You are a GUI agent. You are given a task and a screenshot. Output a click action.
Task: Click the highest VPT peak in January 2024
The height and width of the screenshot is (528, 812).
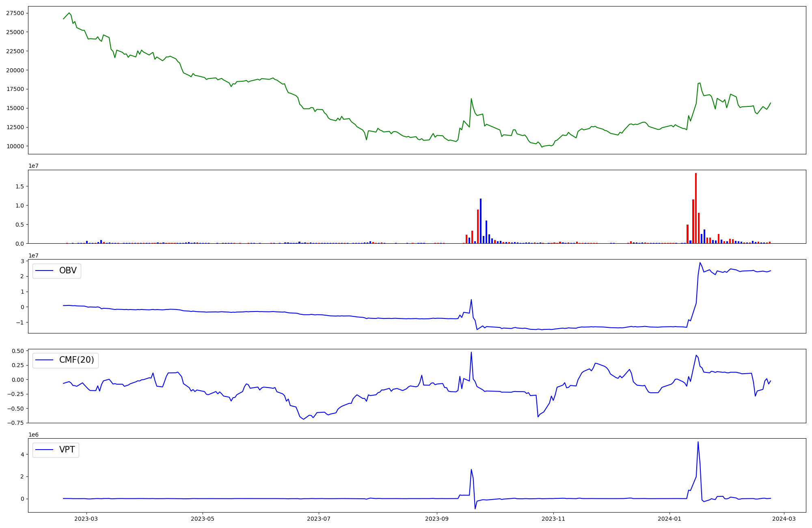(698, 442)
